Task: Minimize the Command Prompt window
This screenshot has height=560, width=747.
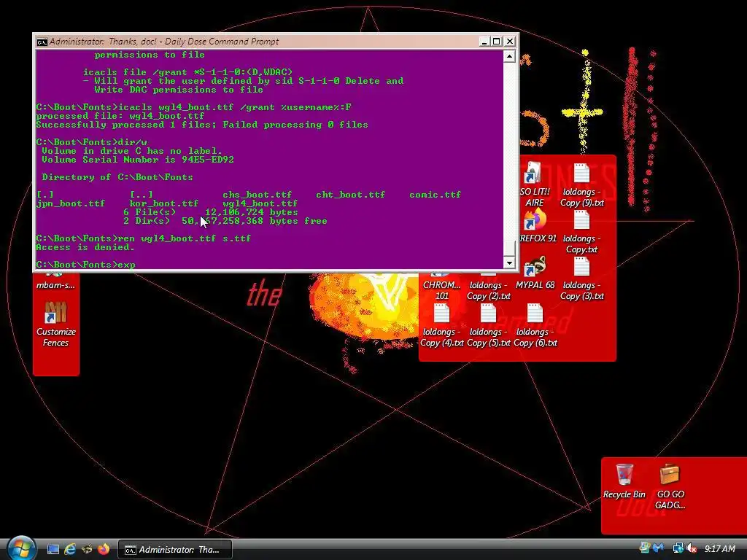Action: (484, 42)
